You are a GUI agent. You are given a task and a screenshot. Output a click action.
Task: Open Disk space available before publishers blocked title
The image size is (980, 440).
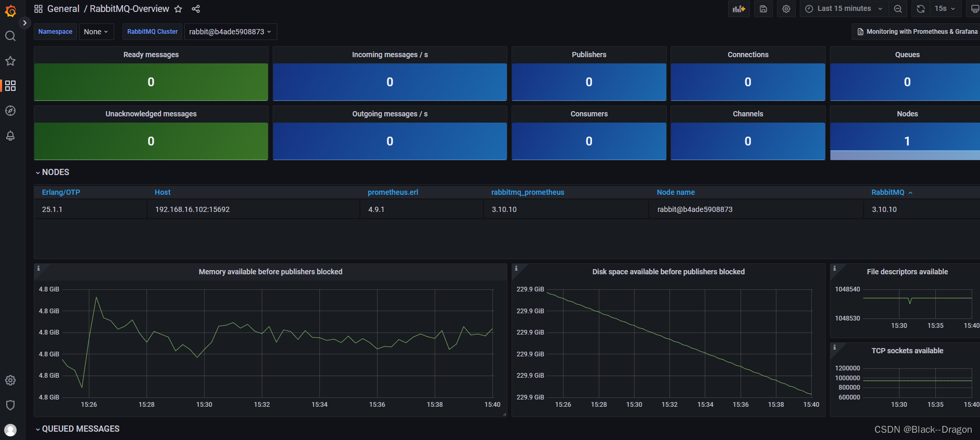point(668,272)
